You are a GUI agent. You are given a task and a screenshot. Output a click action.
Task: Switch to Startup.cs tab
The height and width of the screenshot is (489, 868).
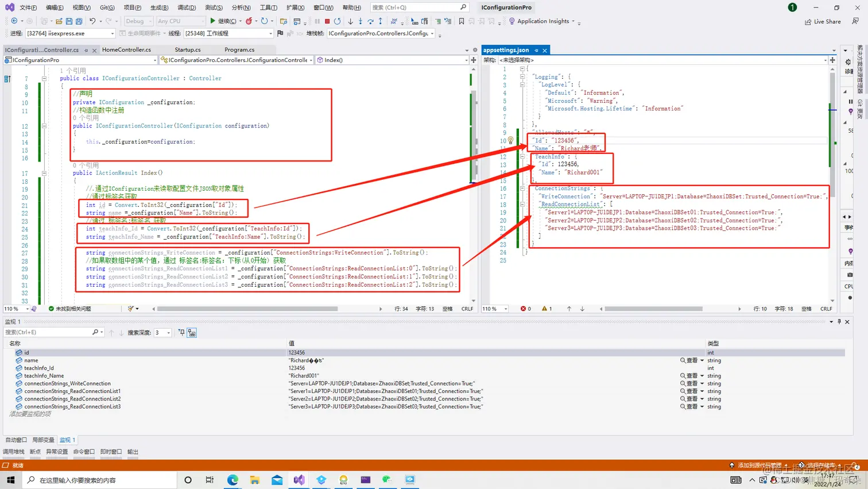click(x=188, y=50)
